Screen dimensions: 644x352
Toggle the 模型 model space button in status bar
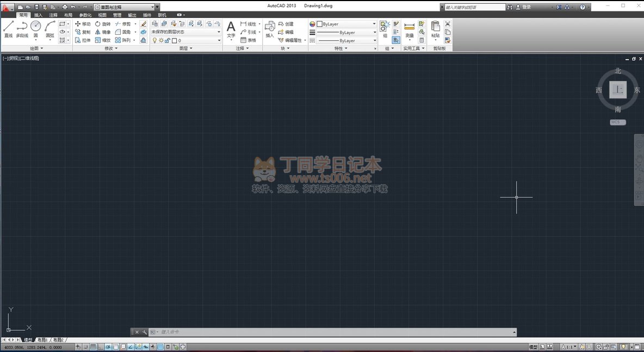pos(533,347)
